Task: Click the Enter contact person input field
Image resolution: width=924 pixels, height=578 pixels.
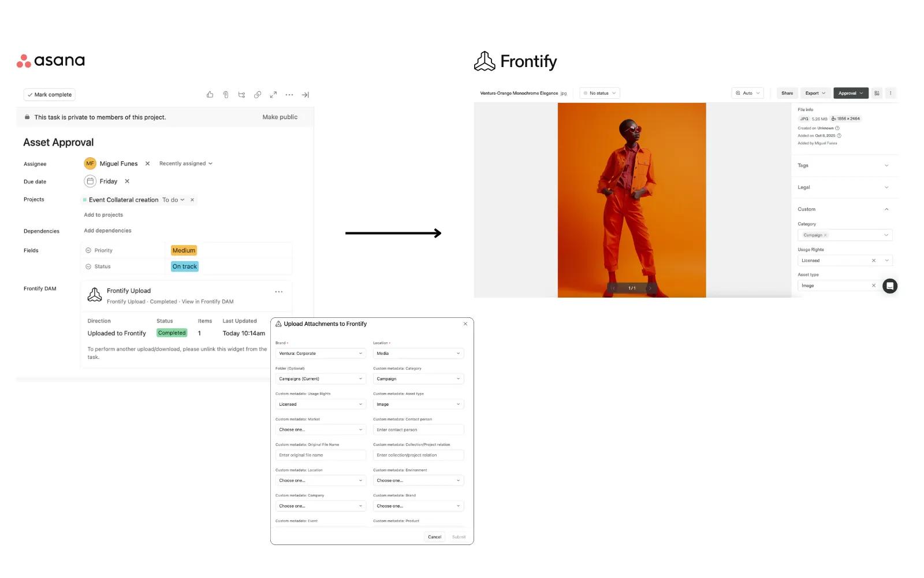Action: click(418, 430)
